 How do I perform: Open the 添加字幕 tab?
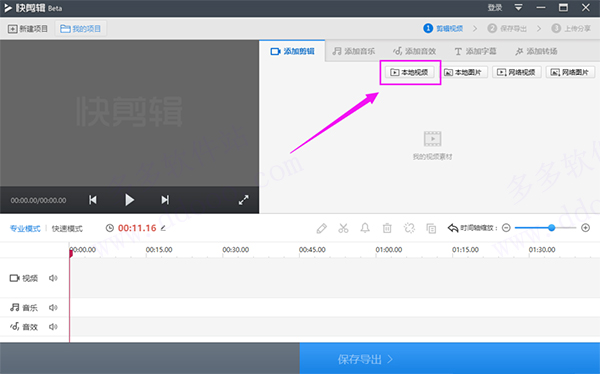point(475,51)
